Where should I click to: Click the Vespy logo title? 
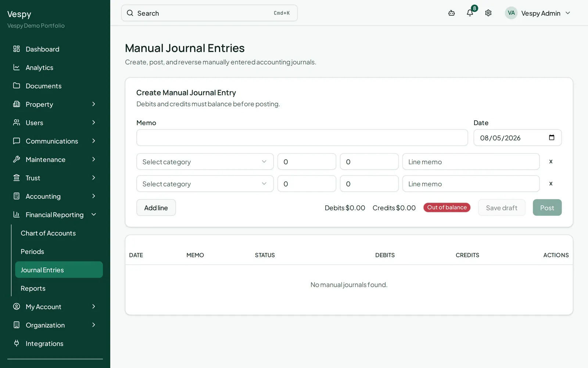(x=19, y=14)
